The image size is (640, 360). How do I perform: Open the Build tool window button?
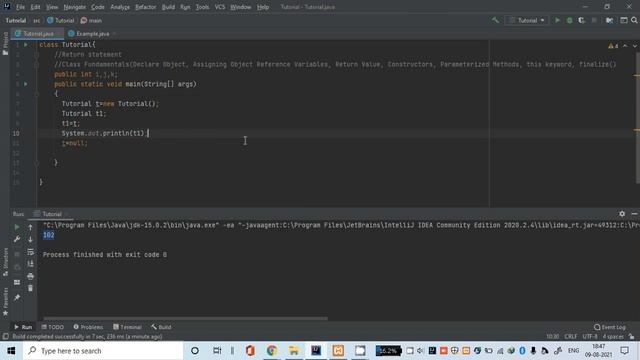click(x=161, y=327)
